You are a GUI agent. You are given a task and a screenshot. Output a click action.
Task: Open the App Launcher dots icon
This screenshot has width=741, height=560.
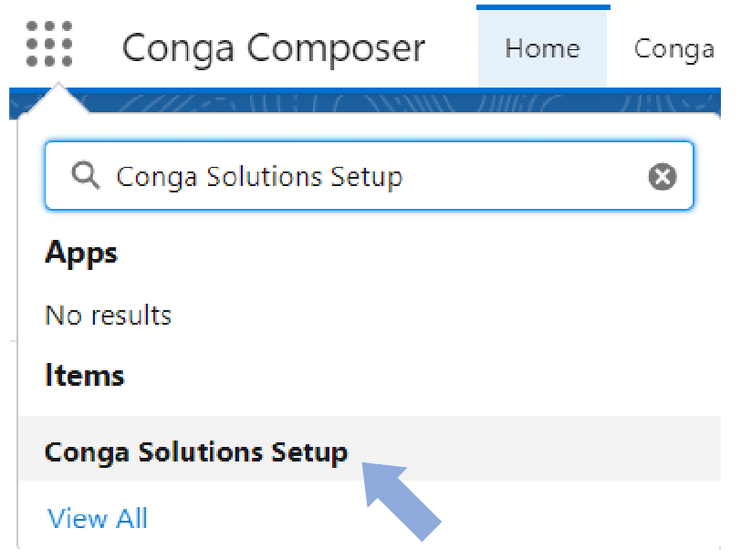pos(49,45)
